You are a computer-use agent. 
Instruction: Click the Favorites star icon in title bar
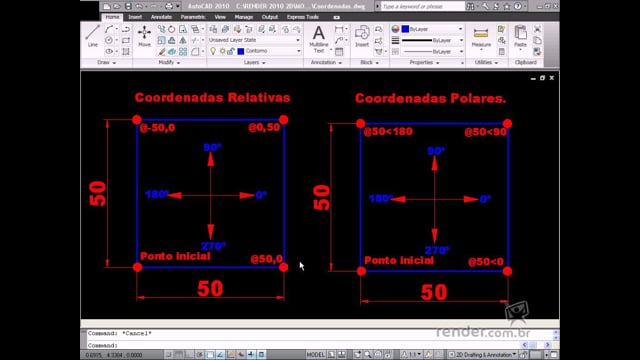[x=507, y=6]
